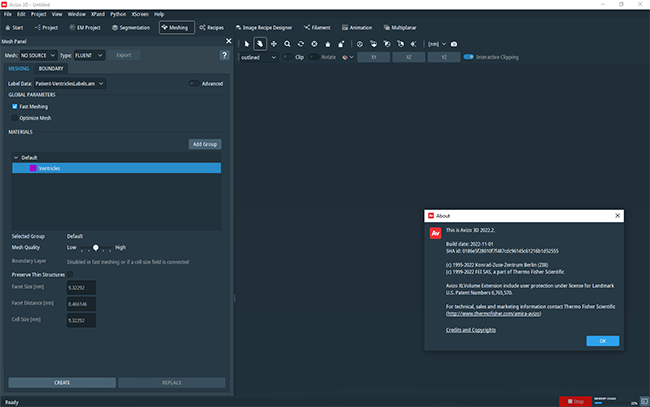
Task: Switch to the BOUNDARY tab
Action: [51, 69]
